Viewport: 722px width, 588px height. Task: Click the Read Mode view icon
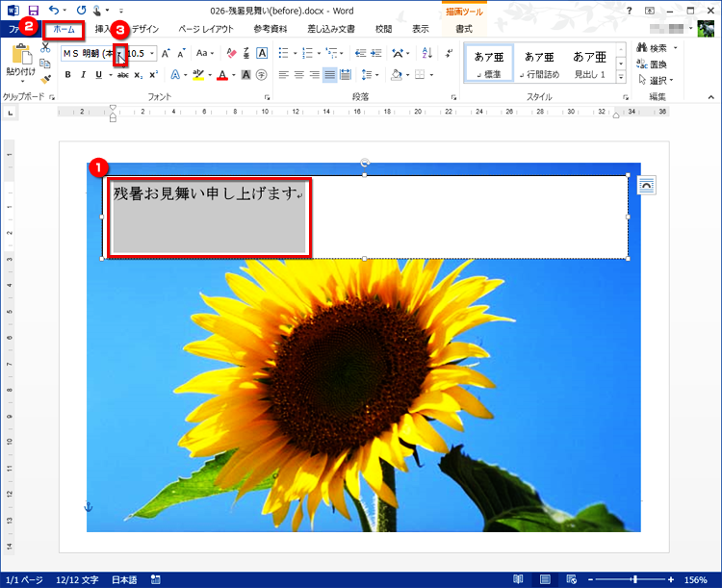(x=518, y=579)
